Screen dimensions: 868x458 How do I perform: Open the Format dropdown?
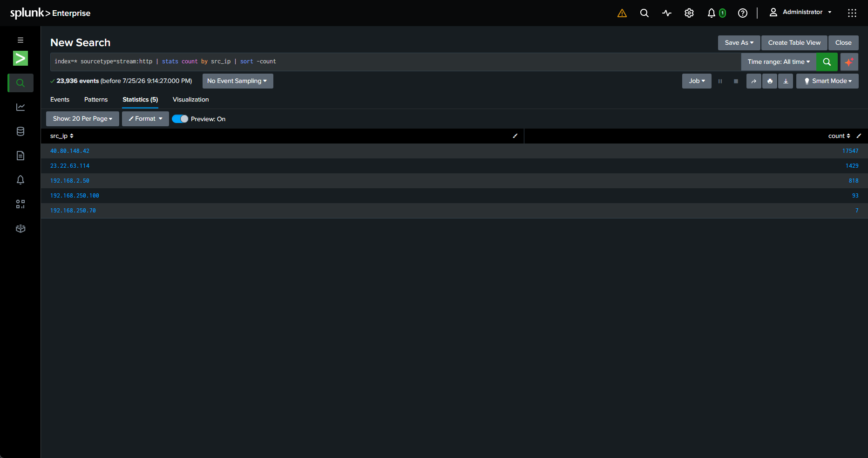pyautogui.click(x=145, y=119)
